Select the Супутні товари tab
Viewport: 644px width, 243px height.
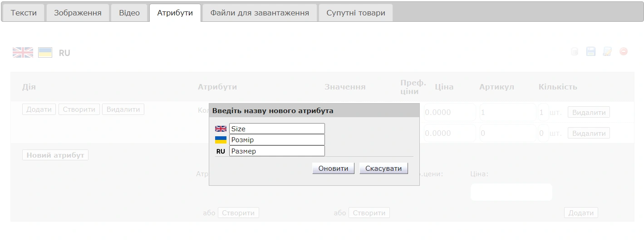click(x=355, y=13)
